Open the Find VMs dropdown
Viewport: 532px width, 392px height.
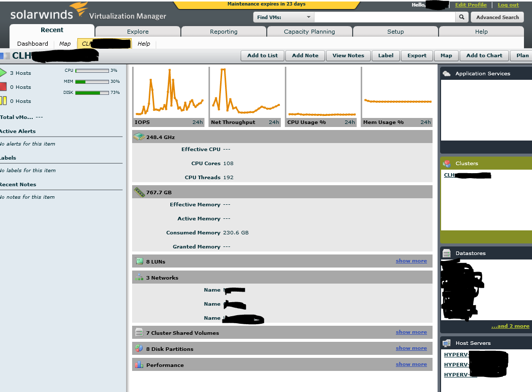[x=284, y=17]
